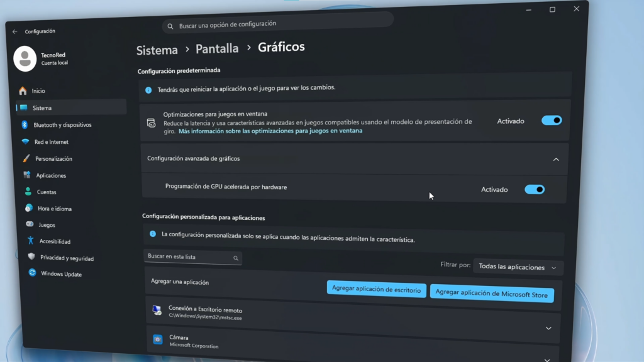Click the info icon beside restart notice

tap(148, 90)
